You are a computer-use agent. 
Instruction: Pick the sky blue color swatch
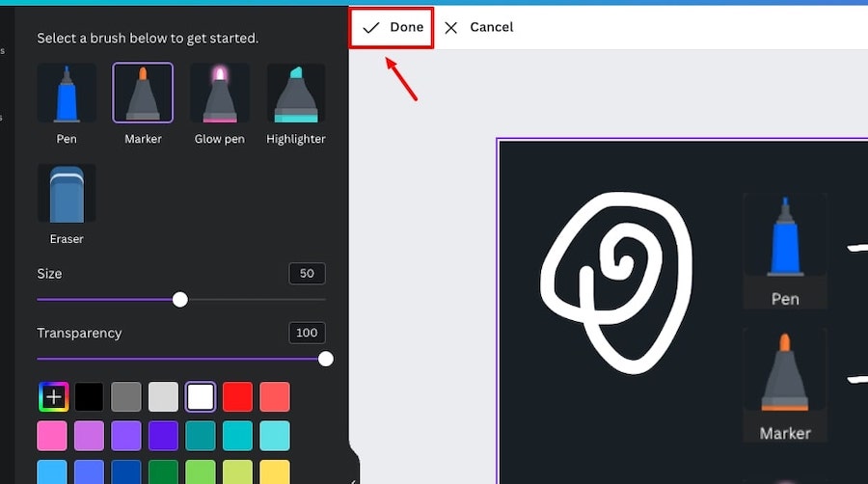coord(52,471)
